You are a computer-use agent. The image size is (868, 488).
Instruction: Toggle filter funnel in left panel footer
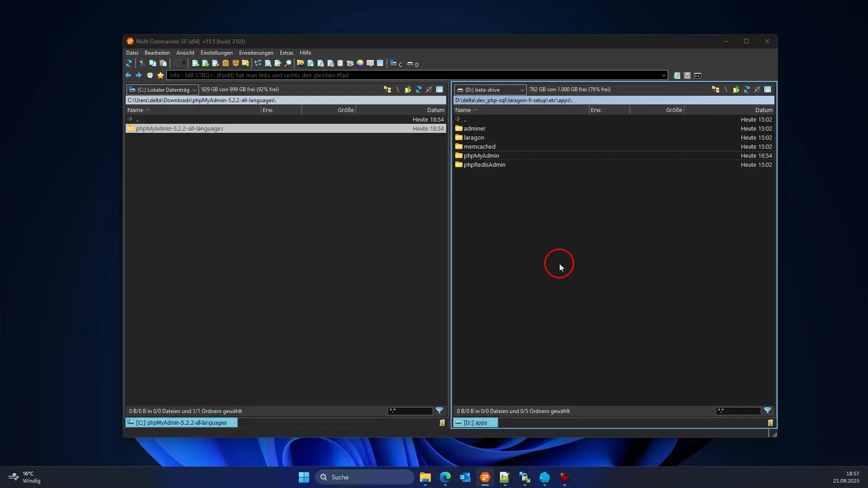tap(439, 411)
